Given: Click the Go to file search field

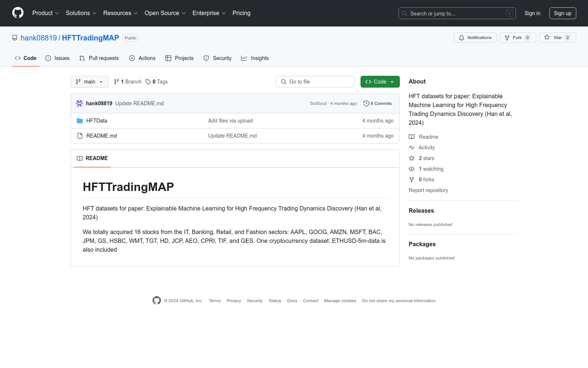Looking at the screenshot, I should 315,82.
